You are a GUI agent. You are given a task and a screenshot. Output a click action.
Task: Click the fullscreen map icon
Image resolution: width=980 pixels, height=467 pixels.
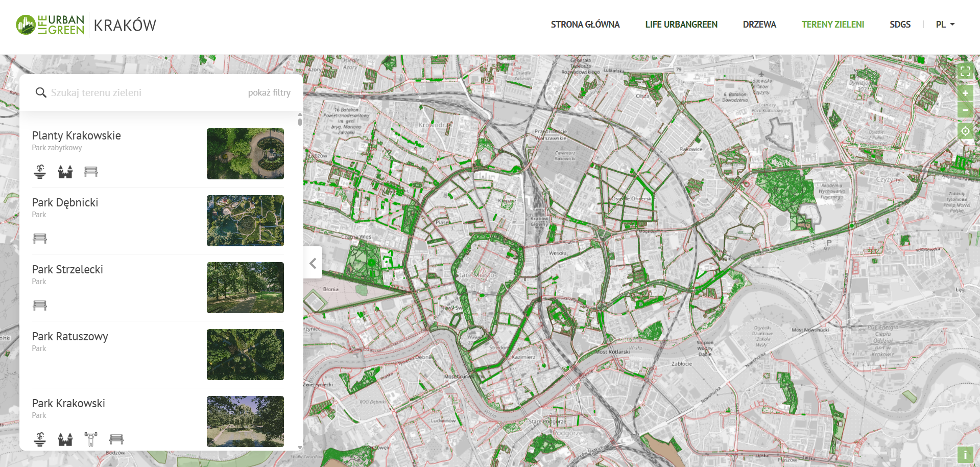(x=965, y=72)
